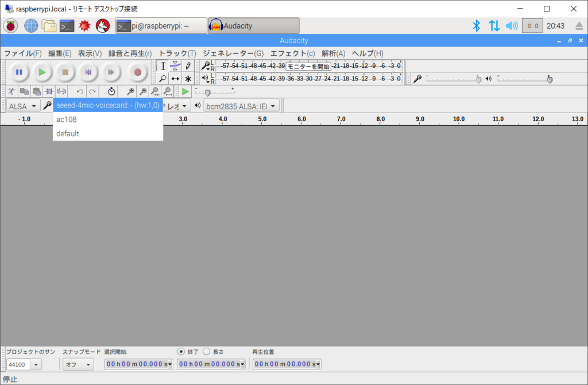Click the red Record button
This screenshot has height=385, width=588.
pyautogui.click(x=137, y=72)
